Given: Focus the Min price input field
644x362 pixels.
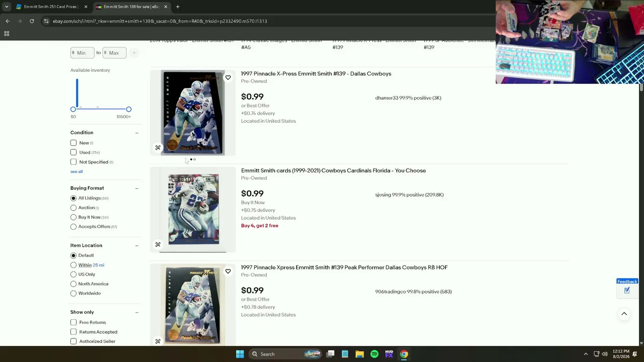Looking at the screenshot, I should [x=82, y=53].
